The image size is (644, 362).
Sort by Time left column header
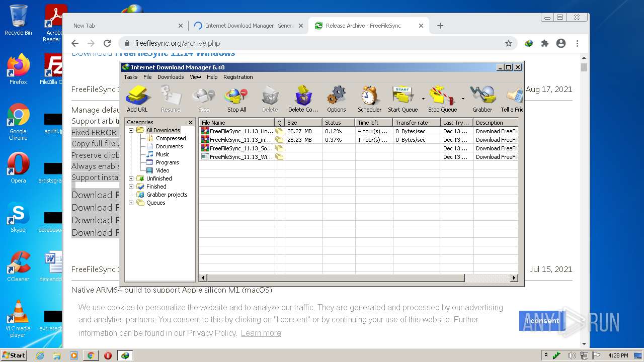(374, 122)
